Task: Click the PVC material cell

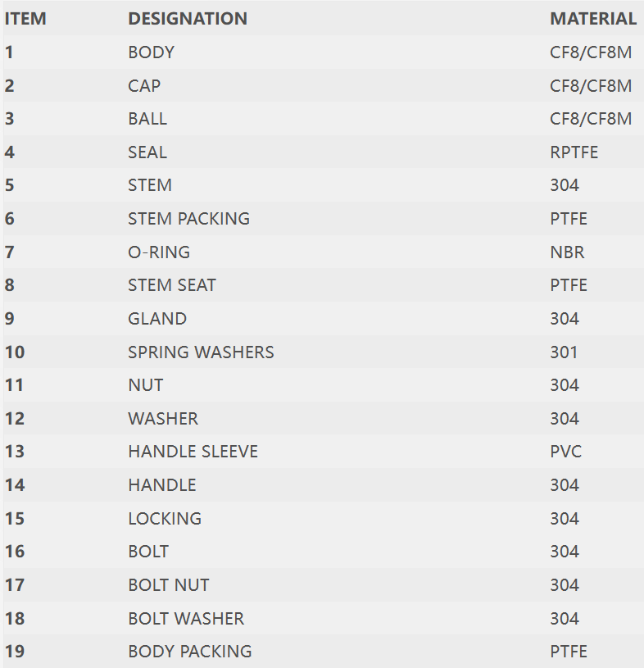Action: click(x=566, y=452)
